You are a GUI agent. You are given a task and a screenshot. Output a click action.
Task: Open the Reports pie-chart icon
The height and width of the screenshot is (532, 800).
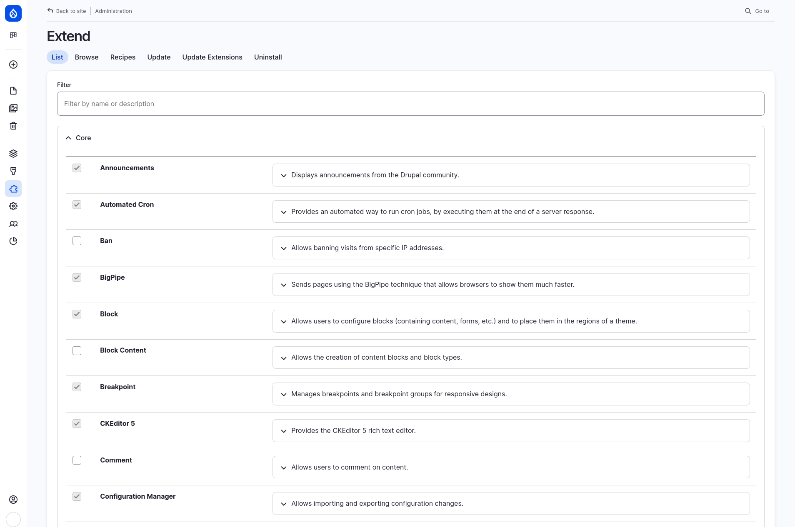point(13,241)
